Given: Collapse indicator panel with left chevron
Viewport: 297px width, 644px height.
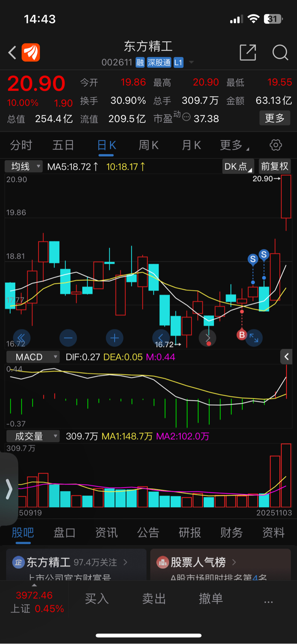Looking at the screenshot, I should coord(286,357).
